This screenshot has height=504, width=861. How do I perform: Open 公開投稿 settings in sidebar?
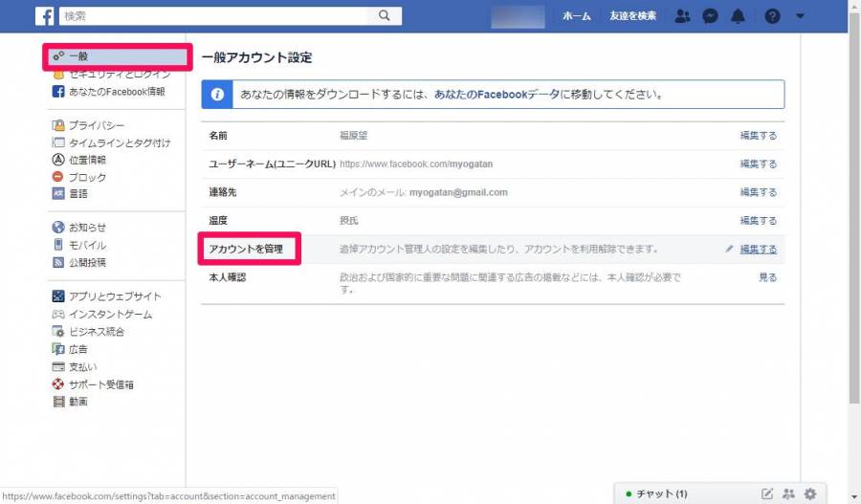[x=87, y=262]
